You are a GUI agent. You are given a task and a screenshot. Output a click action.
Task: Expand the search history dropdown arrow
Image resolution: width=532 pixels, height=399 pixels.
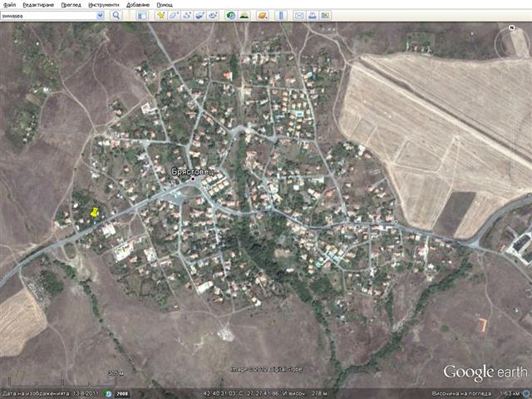pos(101,15)
